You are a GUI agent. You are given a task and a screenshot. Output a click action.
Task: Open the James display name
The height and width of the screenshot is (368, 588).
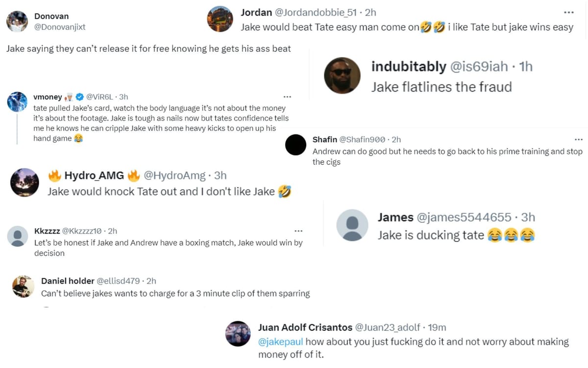395,217
